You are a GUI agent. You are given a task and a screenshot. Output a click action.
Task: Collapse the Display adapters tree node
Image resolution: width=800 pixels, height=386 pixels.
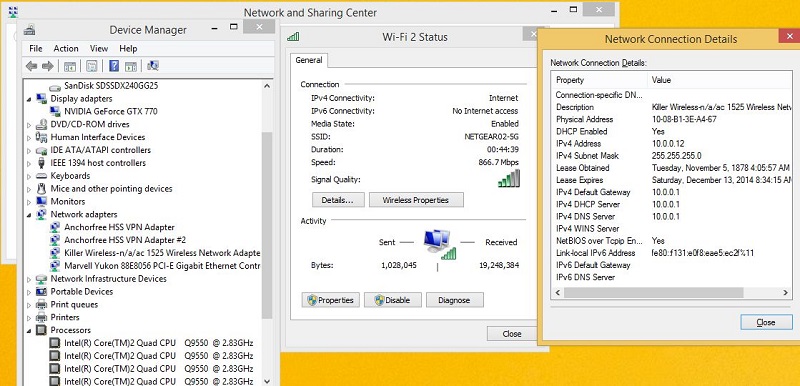tap(29, 99)
